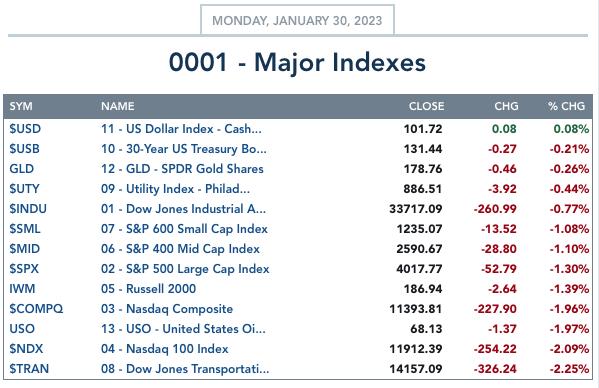Sort table by SYM column header
Image resolution: width=599 pixels, height=388 pixels.
coord(21,106)
